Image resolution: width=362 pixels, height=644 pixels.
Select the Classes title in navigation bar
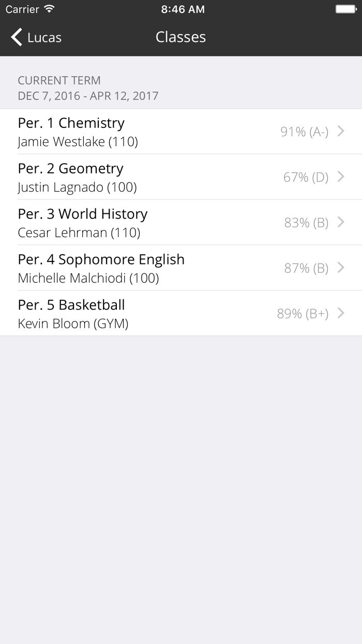coord(180,37)
